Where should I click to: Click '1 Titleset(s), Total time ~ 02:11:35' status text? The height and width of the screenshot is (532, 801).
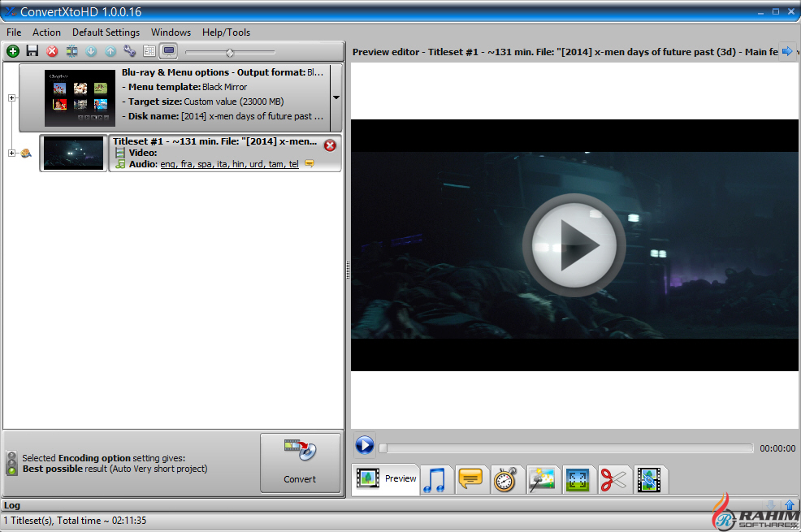(x=75, y=521)
